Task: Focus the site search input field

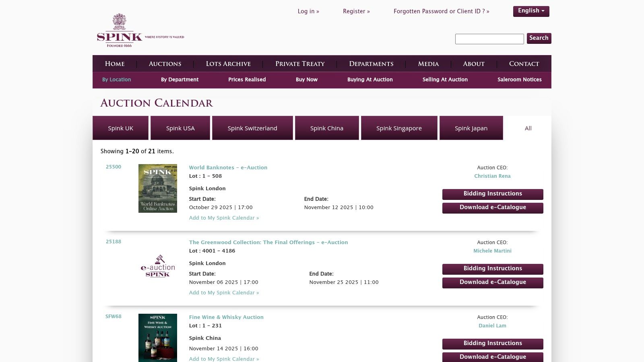Action: tap(489, 39)
